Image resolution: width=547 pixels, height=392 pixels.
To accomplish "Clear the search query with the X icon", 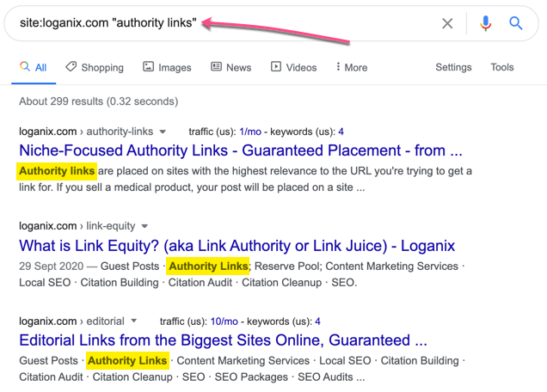I will tap(447, 23).
